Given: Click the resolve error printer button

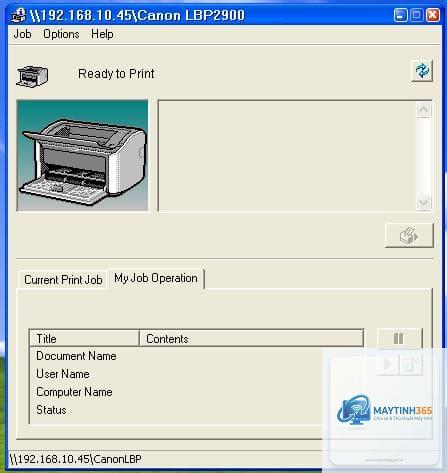Looking at the screenshot, I should coord(409,236).
